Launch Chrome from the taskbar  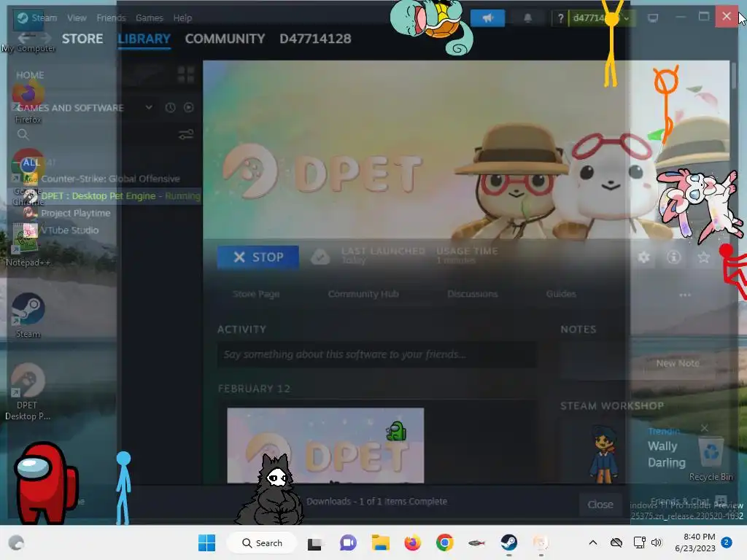pyautogui.click(x=444, y=542)
